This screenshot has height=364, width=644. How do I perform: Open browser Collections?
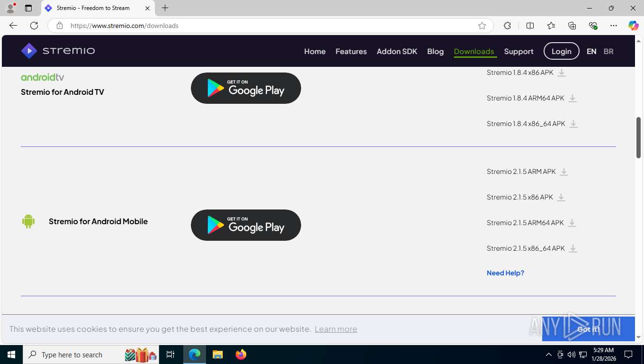tap(572, 26)
